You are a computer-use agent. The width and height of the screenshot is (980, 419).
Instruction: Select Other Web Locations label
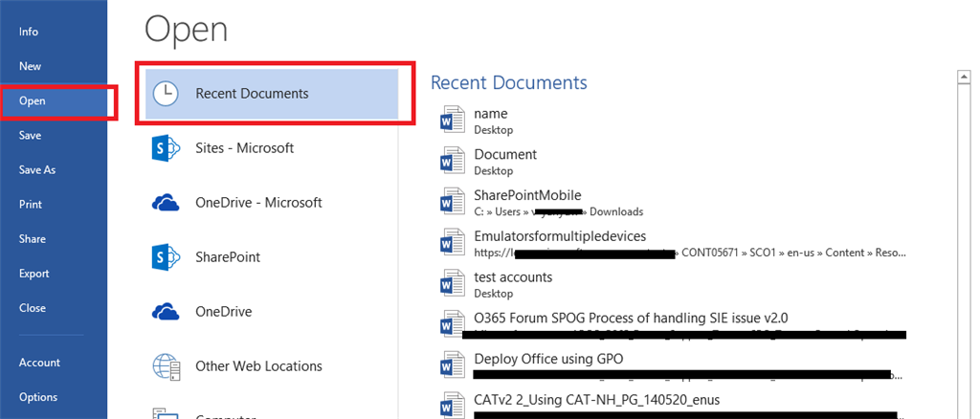coord(258,366)
